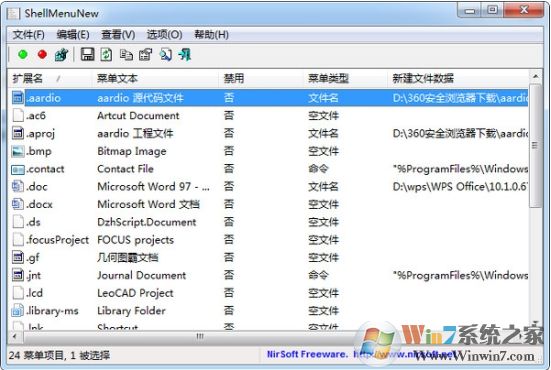Click the .gf file type icon
551x370 pixels.
coord(18,257)
